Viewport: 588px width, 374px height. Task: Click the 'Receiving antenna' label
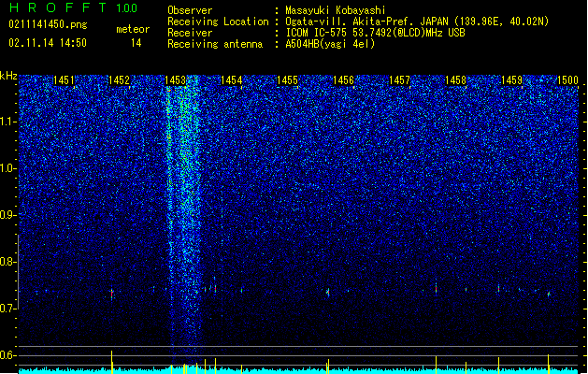pos(215,44)
